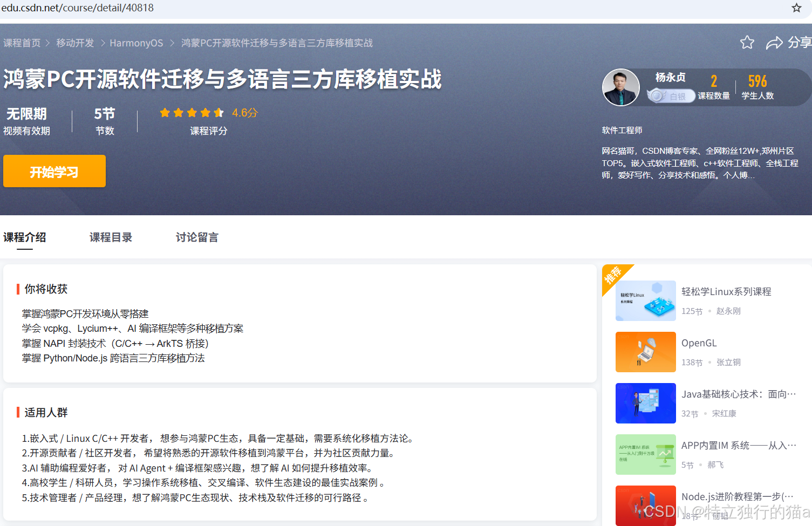Viewport: 812px width, 526px height.
Task: Open the 移动开发 breadcrumb category
Action: pos(75,43)
